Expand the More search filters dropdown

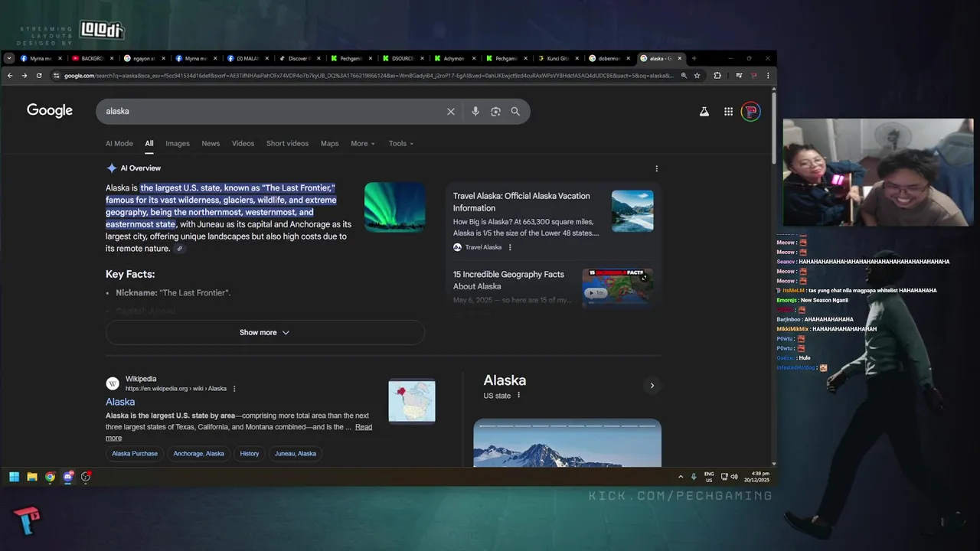[x=363, y=144]
